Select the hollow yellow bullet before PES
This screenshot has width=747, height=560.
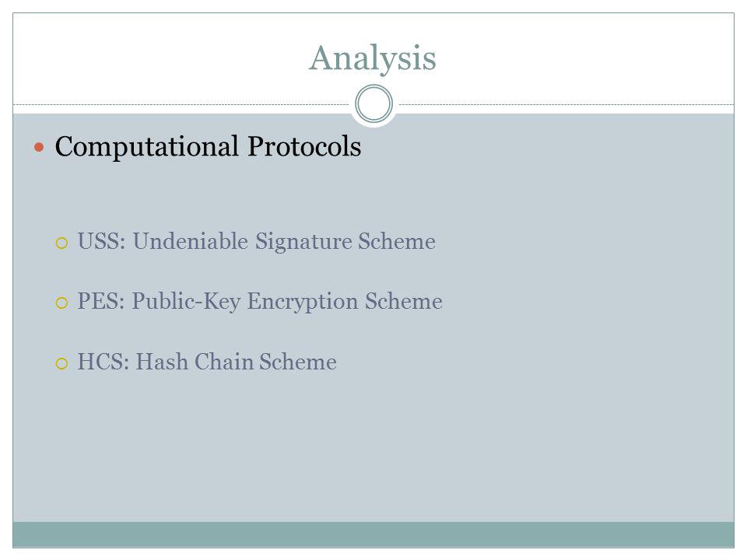pyautogui.click(x=62, y=303)
